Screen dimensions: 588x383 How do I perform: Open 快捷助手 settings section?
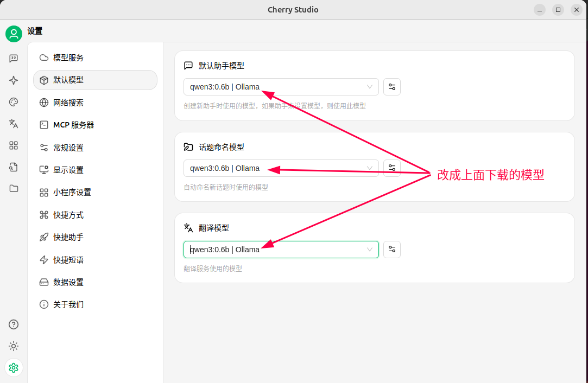tap(95, 237)
